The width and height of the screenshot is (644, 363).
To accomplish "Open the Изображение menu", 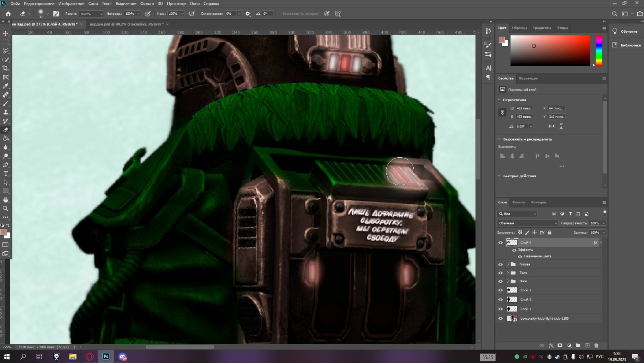I will coord(71,4).
